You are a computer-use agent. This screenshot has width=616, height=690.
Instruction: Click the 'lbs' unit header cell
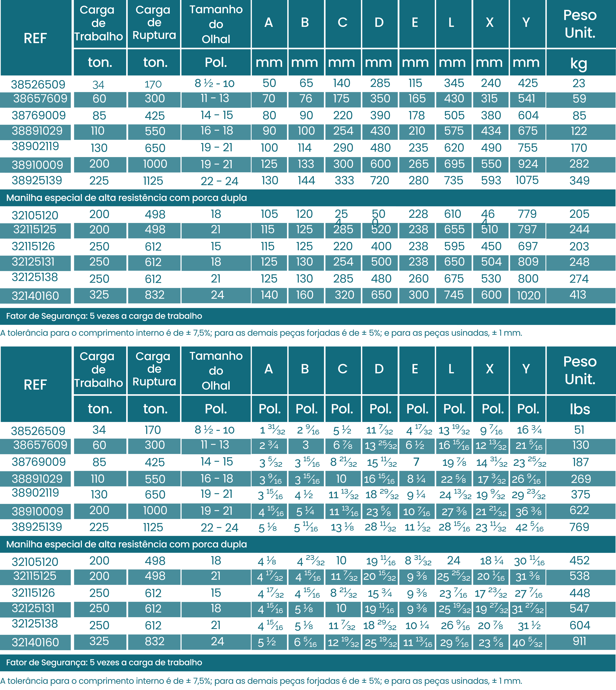pyautogui.click(x=580, y=409)
